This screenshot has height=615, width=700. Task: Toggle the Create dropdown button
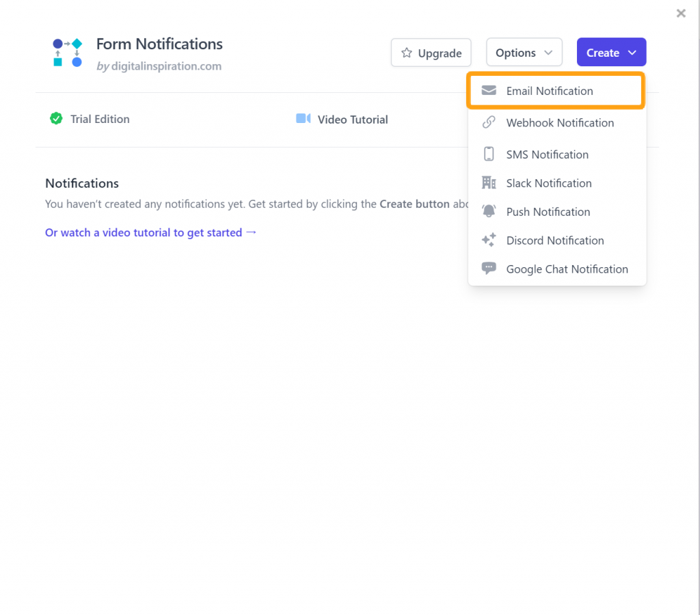click(611, 53)
